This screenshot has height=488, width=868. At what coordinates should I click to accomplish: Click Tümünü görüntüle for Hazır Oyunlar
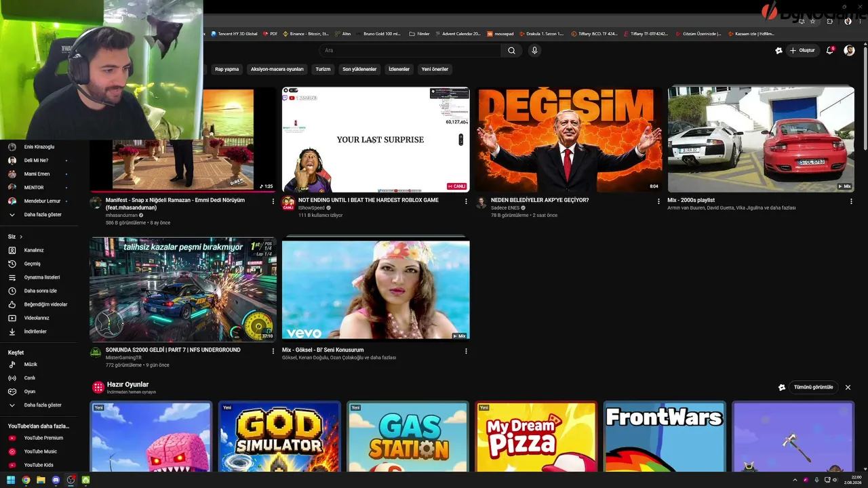(813, 388)
